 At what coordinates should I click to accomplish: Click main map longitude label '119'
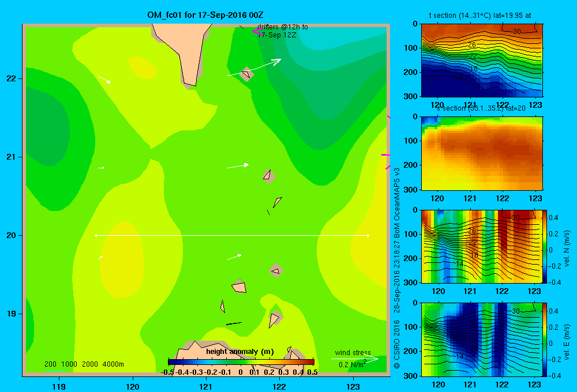tap(59, 386)
